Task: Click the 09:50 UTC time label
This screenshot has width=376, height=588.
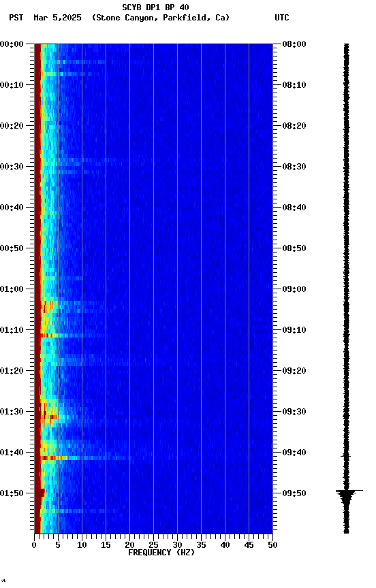Action: click(x=294, y=493)
